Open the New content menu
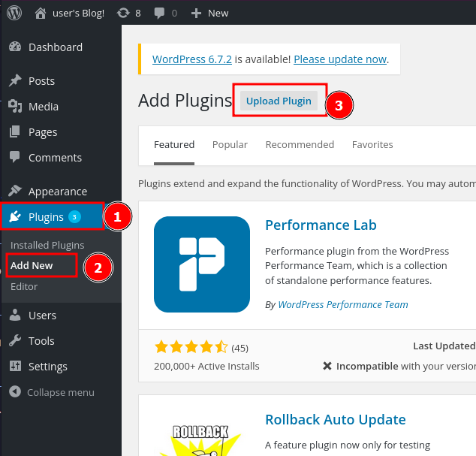476x456 pixels. click(218, 14)
